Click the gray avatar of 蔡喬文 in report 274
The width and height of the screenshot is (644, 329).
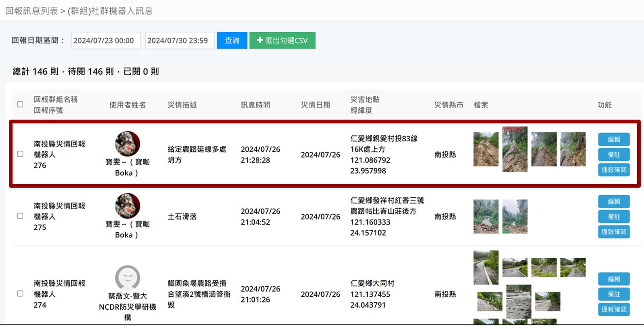point(128,277)
